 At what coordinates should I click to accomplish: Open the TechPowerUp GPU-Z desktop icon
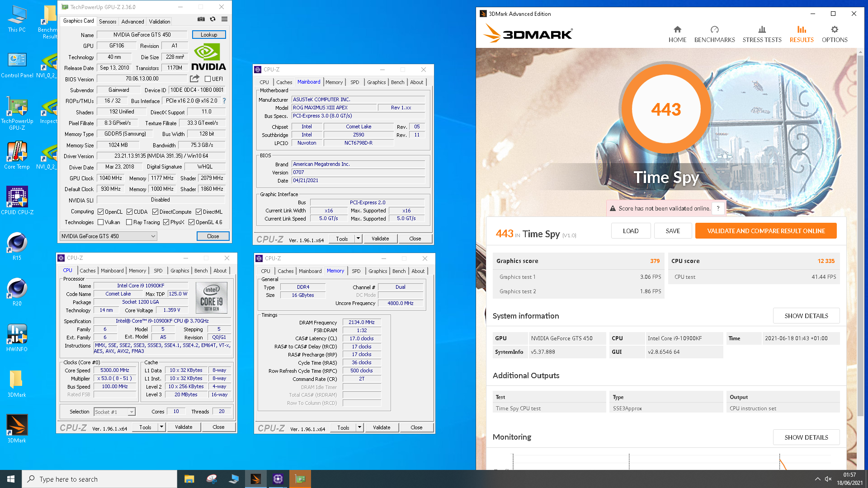point(17,113)
